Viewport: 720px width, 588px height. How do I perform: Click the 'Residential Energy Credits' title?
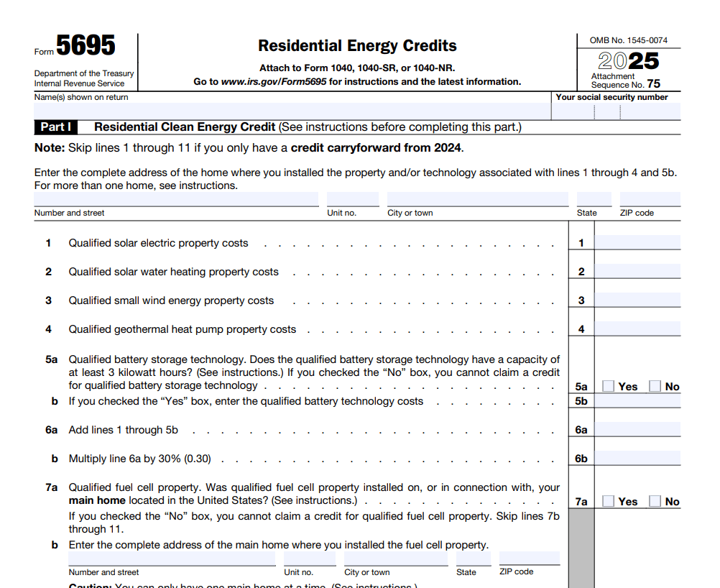click(x=357, y=45)
